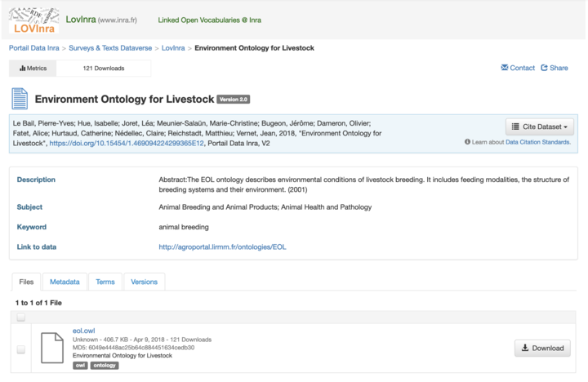
Task: Open the agroportal EOL ontology link
Action: (x=222, y=247)
